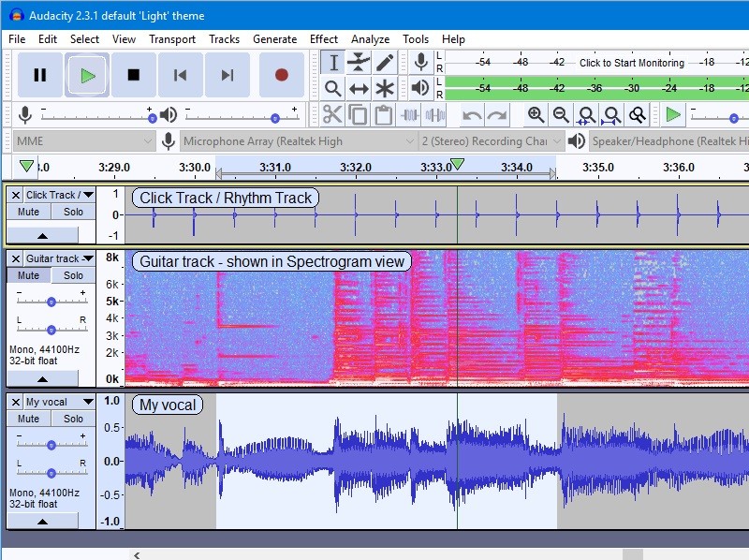
Task: Close the Click Track with its X
Action: (x=16, y=195)
